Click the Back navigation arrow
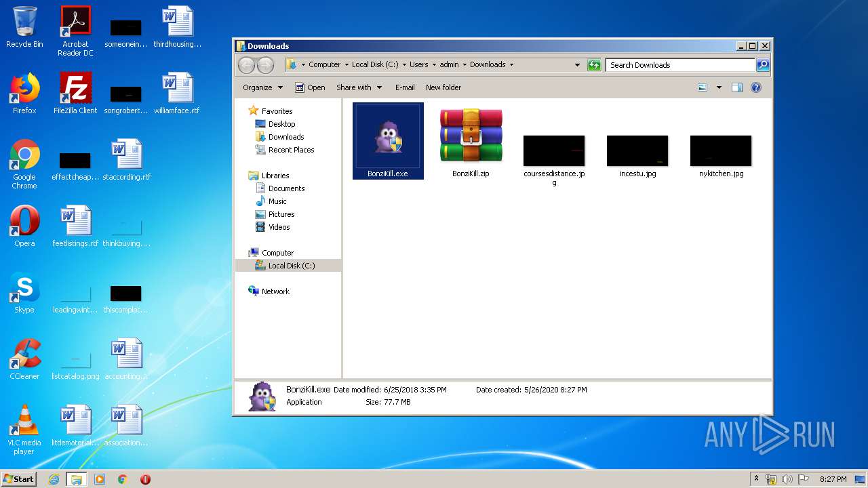 (247, 65)
